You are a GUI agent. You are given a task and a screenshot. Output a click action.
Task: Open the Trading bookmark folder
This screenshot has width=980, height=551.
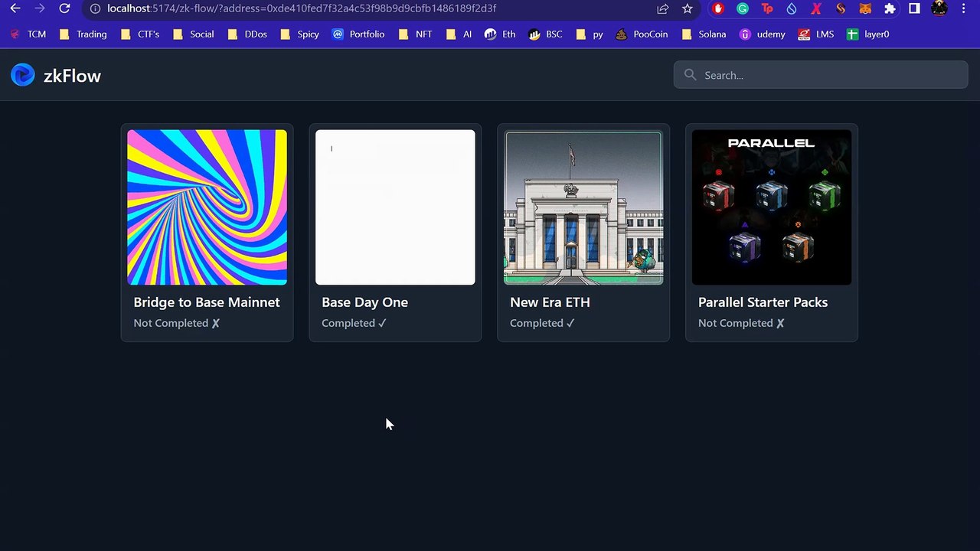click(x=83, y=34)
